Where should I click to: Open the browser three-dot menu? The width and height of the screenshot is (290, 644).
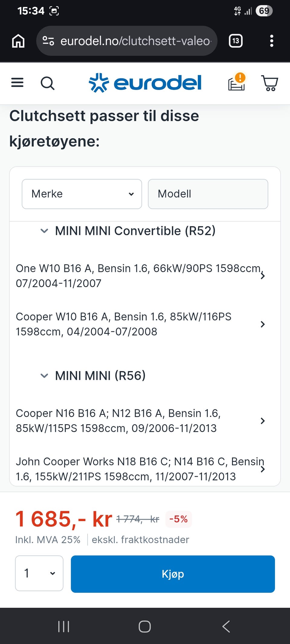click(x=272, y=41)
